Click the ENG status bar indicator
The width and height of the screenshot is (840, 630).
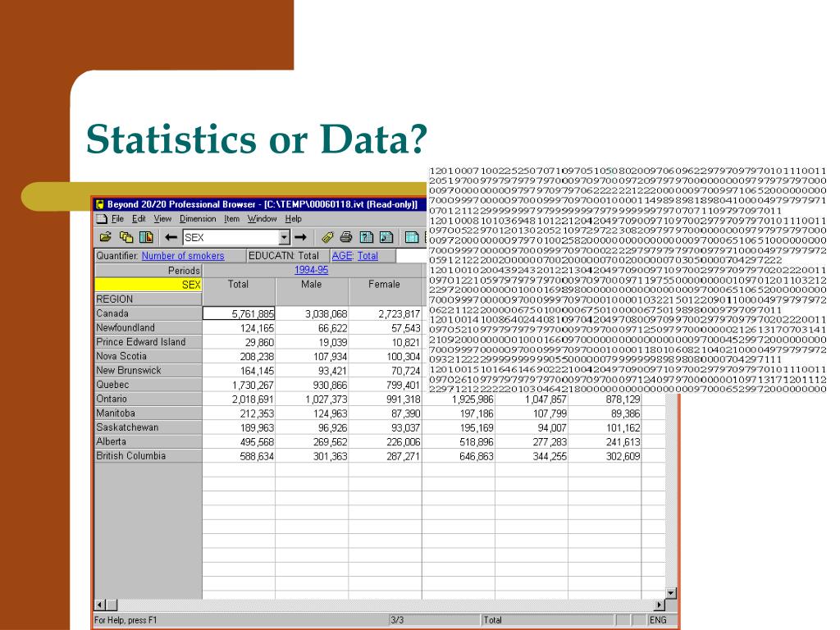(657, 620)
